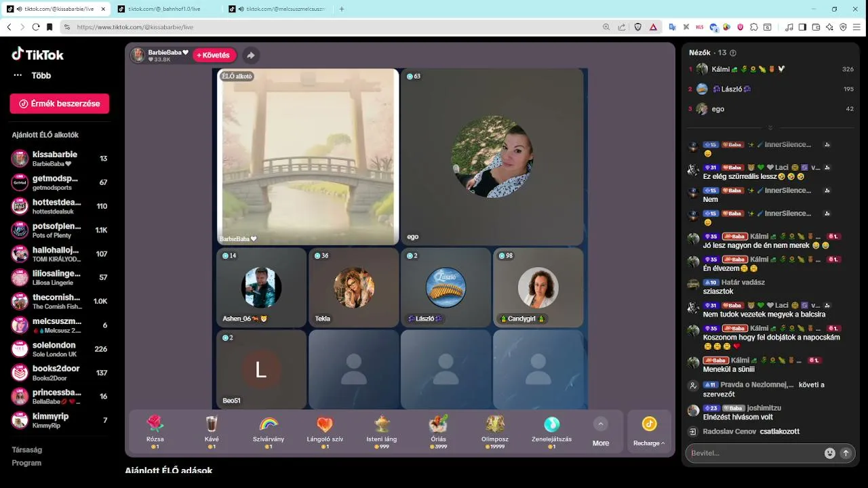Click the Érmék beszerzése button
This screenshot has height=488, width=868.
point(60,104)
